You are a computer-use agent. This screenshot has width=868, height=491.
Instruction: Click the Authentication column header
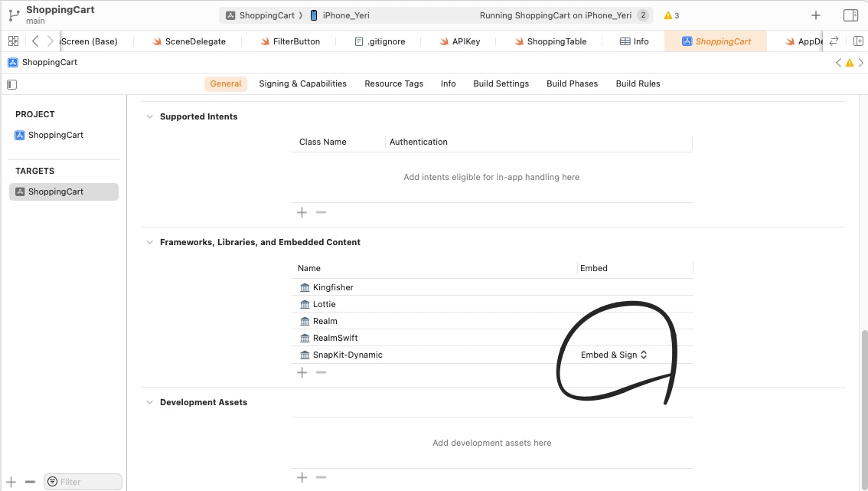(x=419, y=142)
